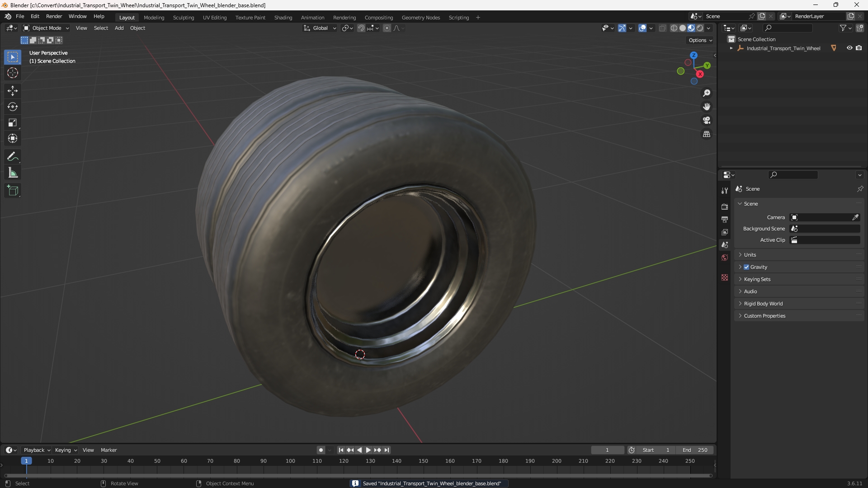The width and height of the screenshot is (868, 488).
Task: Switch to the Modeling workspace tab
Action: pos(154,18)
